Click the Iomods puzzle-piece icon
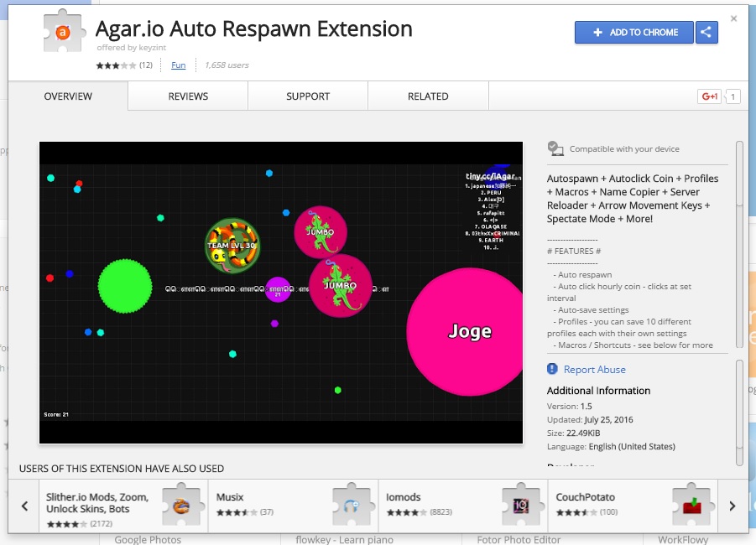The width and height of the screenshot is (756, 545). point(521,506)
